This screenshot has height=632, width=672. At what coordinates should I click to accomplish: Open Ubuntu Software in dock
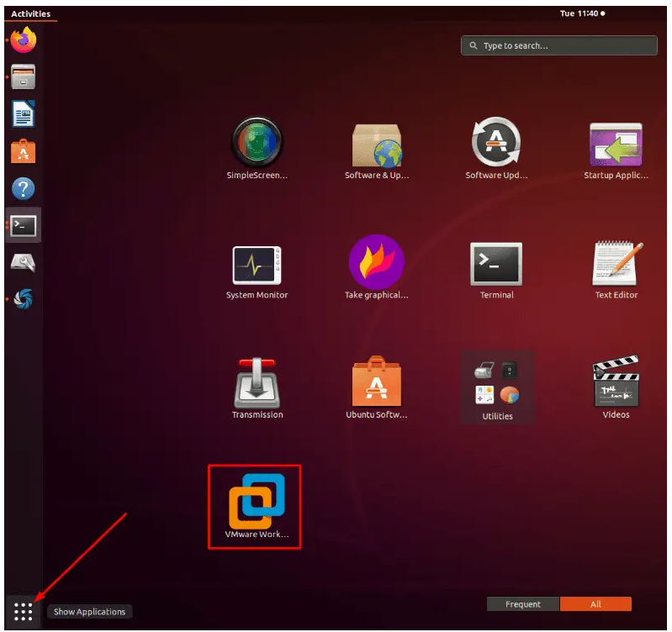click(24, 151)
